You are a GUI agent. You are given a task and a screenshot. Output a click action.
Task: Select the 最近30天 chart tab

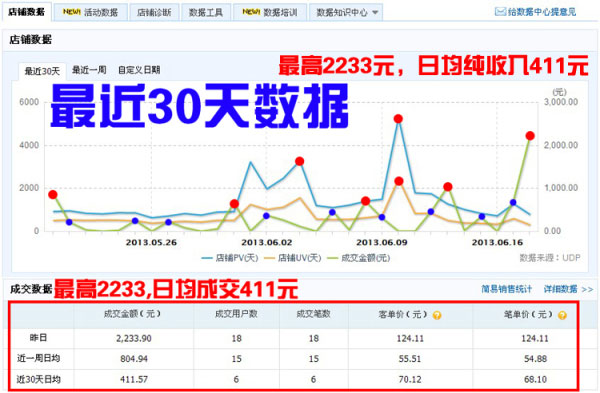[x=42, y=71]
